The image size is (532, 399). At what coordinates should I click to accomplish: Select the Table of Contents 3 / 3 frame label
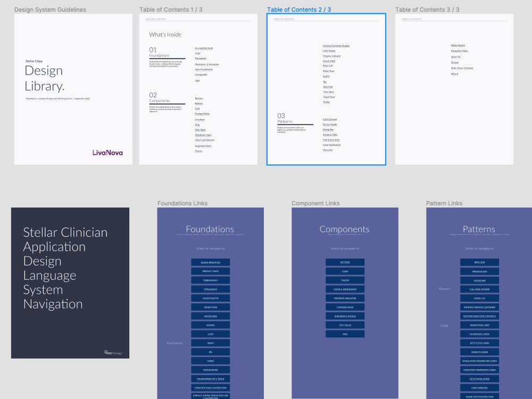tap(427, 10)
